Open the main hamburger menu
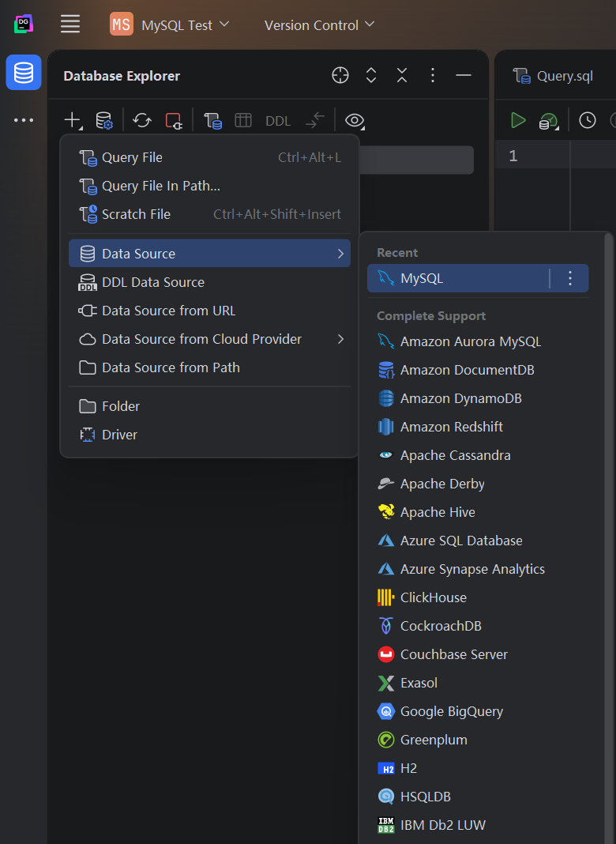 70,24
